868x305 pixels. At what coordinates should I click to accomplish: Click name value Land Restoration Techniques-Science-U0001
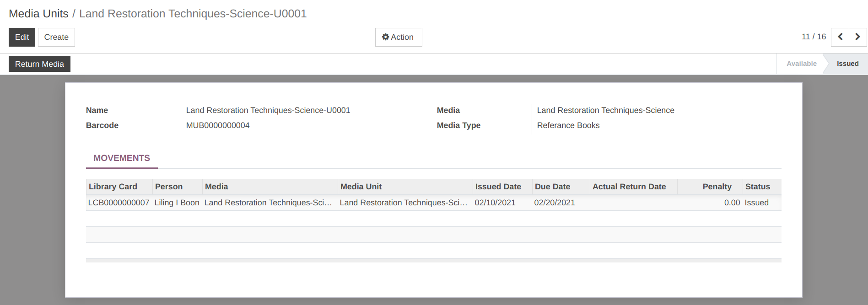tap(268, 110)
